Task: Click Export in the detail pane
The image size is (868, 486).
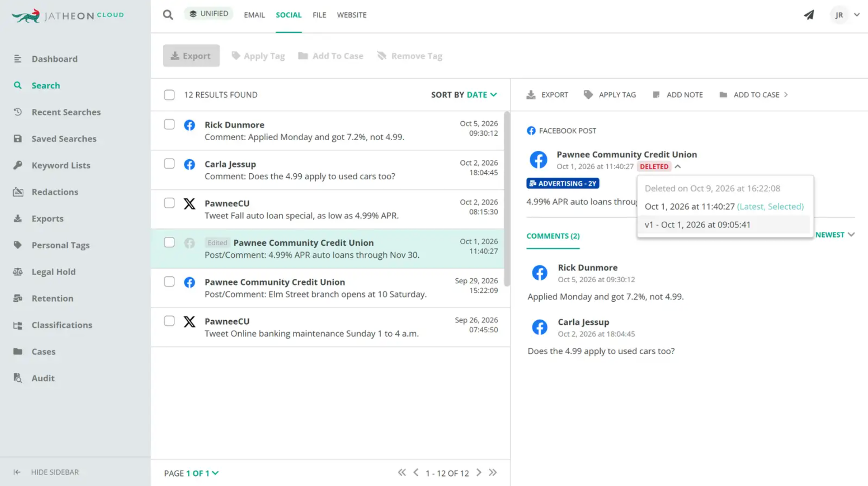Action: point(547,95)
